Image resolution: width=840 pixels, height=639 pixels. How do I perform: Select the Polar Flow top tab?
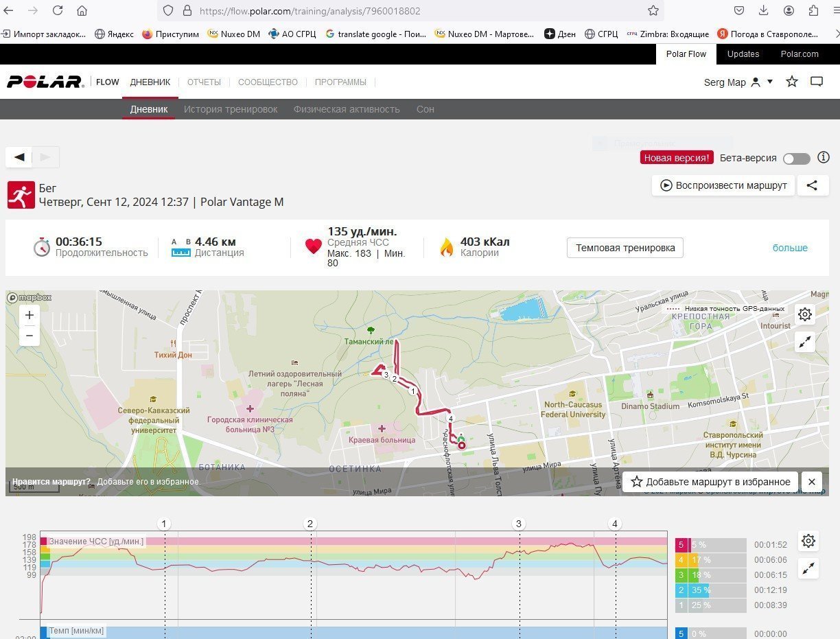(686, 54)
